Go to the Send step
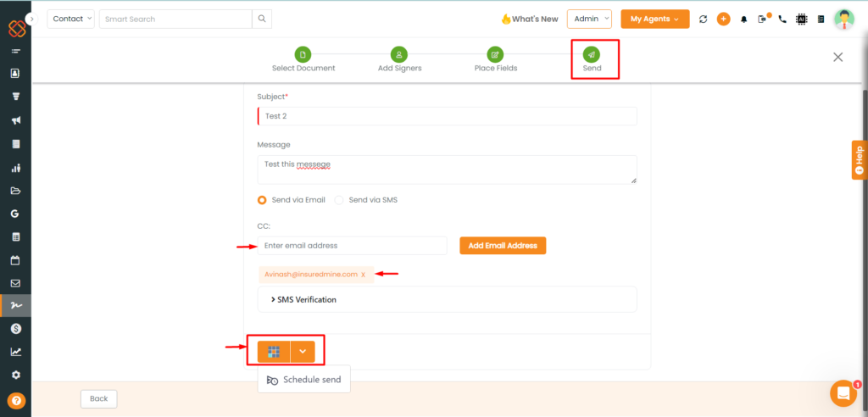 coord(592,59)
